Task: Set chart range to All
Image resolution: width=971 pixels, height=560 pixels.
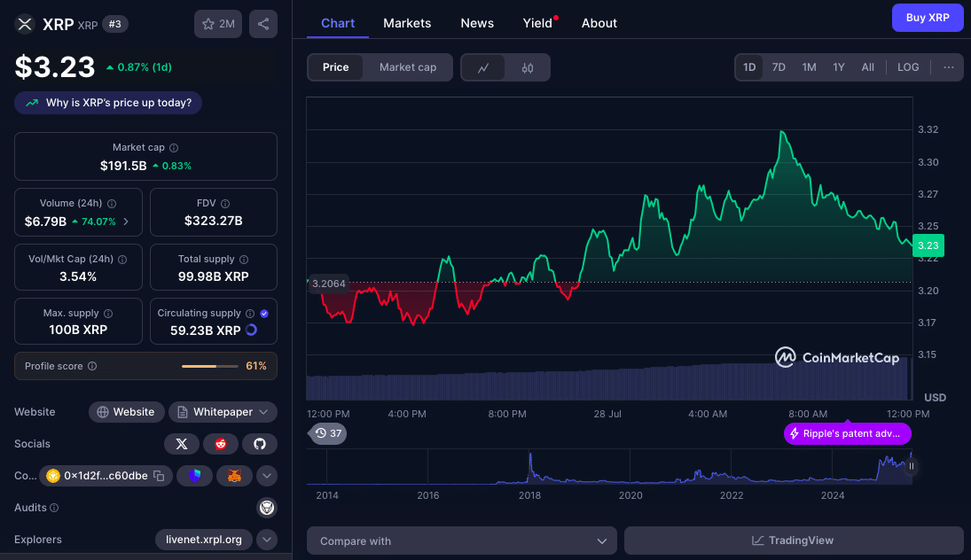Action: [867, 67]
